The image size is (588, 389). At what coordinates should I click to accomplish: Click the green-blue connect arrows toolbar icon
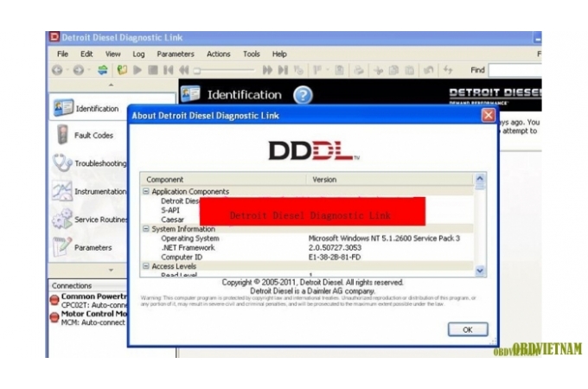click(x=102, y=70)
